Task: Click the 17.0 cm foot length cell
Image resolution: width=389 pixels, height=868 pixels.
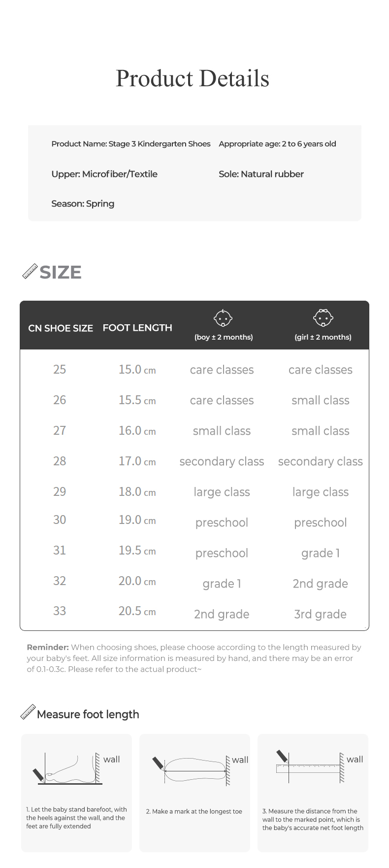Action: (137, 461)
